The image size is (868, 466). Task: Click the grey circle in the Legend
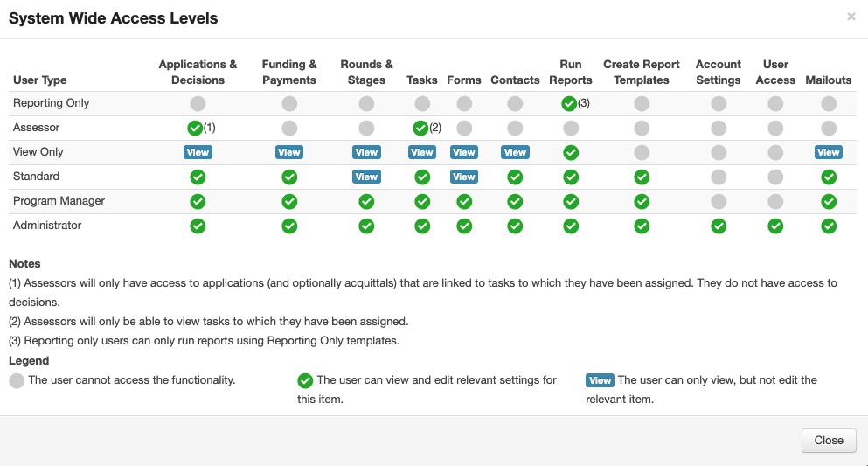(x=17, y=380)
